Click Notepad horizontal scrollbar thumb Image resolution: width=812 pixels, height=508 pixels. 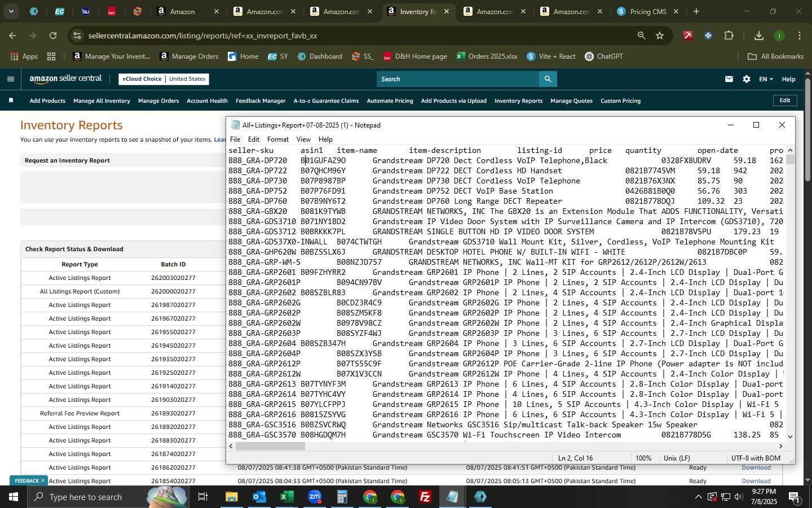270,446
